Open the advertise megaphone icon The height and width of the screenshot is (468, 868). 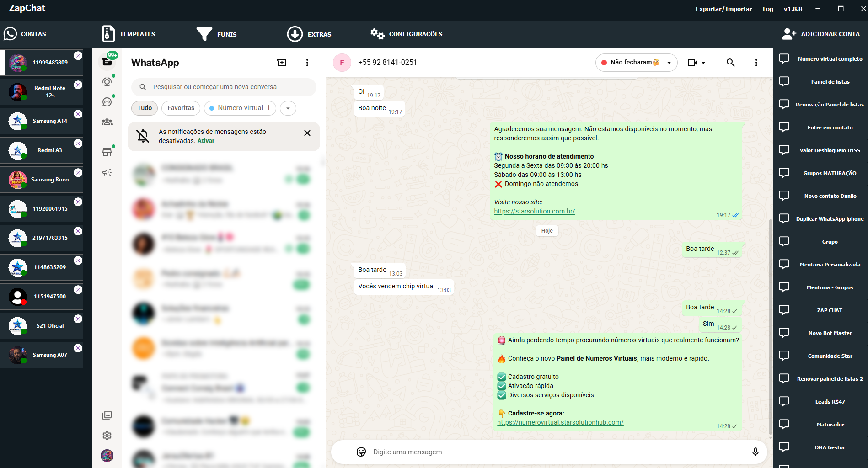107,172
